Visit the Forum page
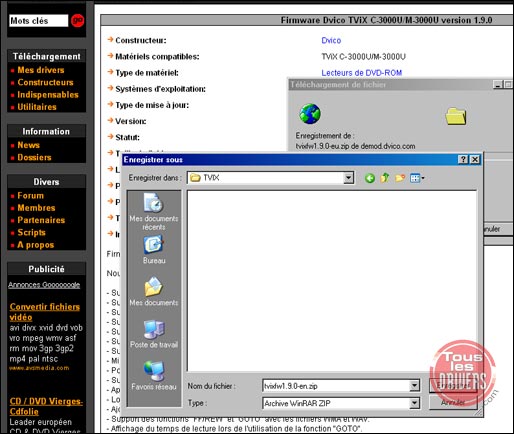 [x=30, y=195]
